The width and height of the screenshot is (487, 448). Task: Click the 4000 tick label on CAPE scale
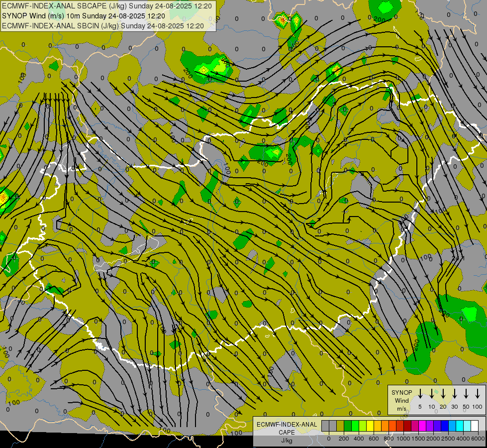click(x=463, y=439)
